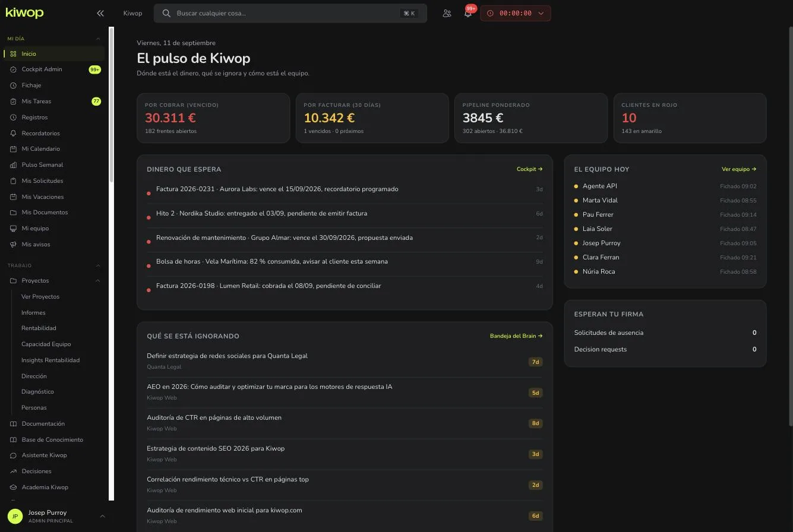This screenshot has width=793, height=532.
Task: Select Capacidad Equipo submenu item
Action: (46, 344)
